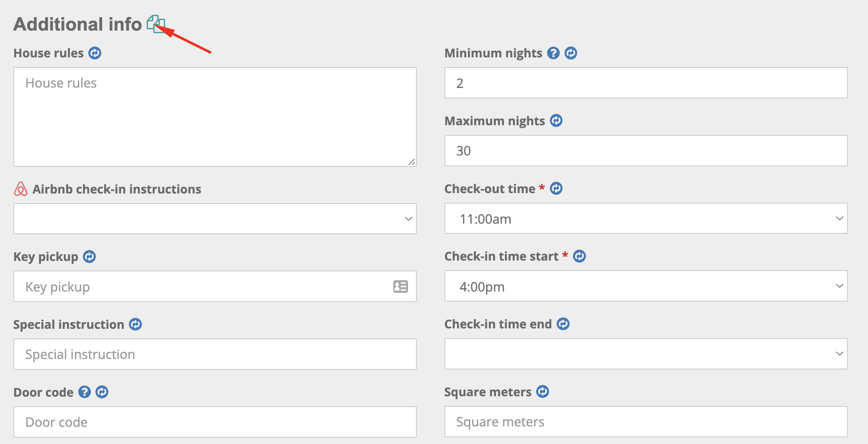The image size is (868, 444).
Task: Grab the House rules textarea resize handle
Action: pos(412,162)
